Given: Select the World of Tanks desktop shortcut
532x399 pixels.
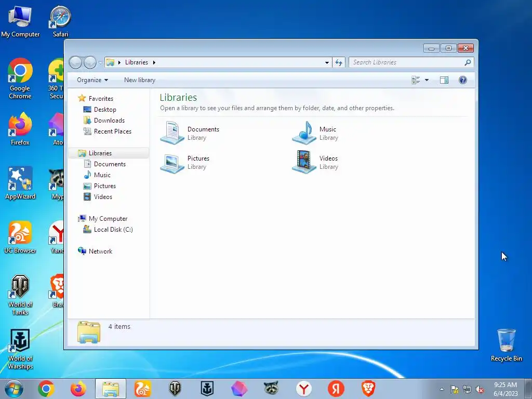Looking at the screenshot, I should point(20,295).
